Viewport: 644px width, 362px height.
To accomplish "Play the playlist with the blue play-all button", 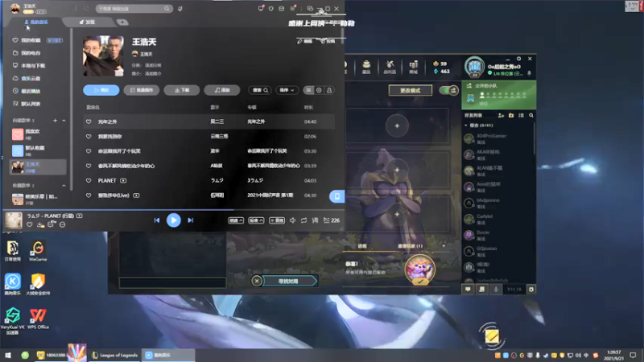I will pyautogui.click(x=101, y=90).
